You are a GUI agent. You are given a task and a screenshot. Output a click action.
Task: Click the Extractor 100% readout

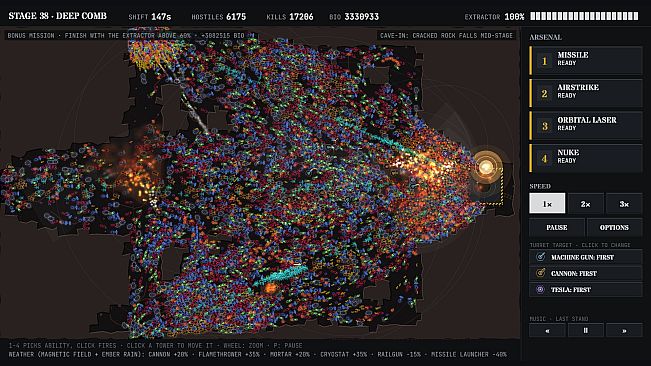coord(494,17)
